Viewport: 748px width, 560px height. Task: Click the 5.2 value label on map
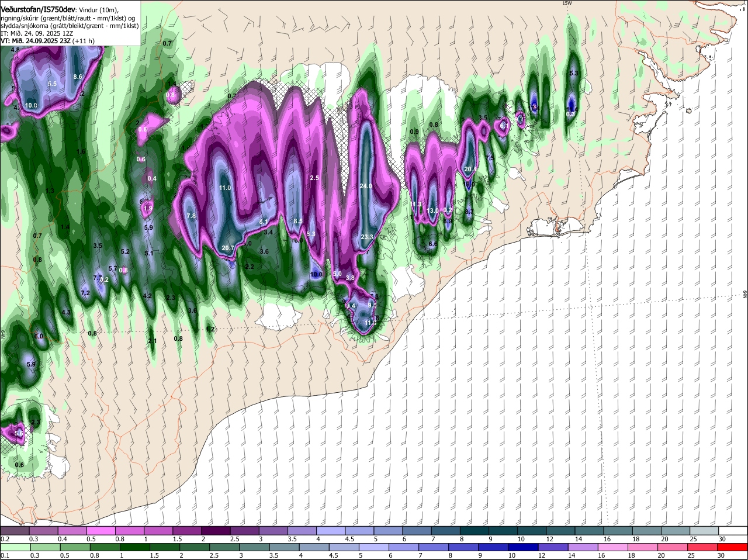click(x=125, y=251)
